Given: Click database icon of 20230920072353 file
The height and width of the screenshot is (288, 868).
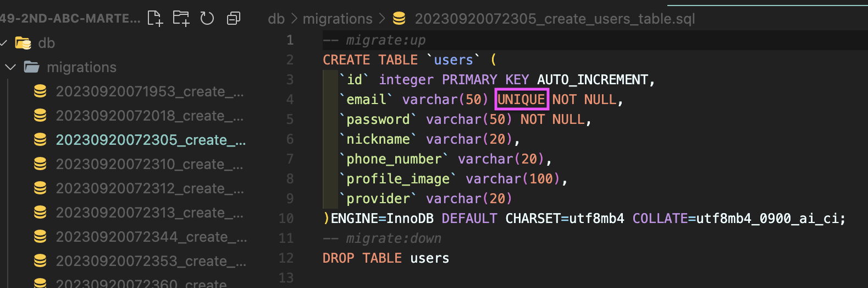Looking at the screenshot, I should [x=40, y=261].
